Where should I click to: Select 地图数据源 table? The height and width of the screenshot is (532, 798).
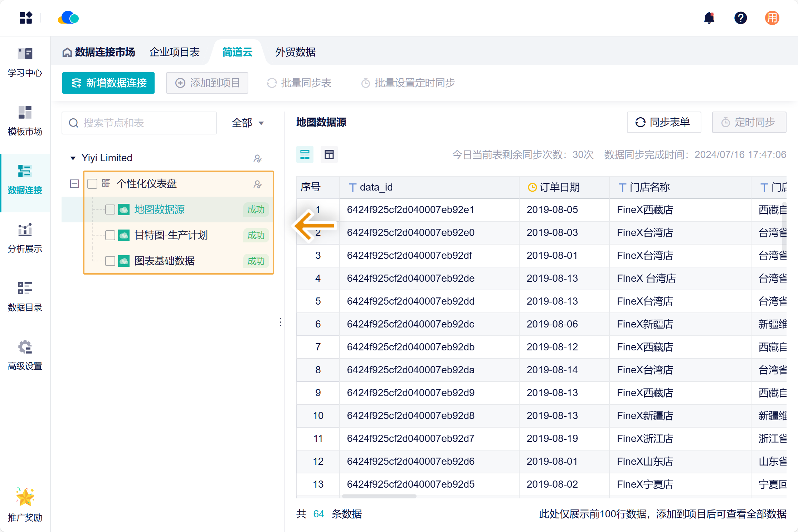click(160, 210)
